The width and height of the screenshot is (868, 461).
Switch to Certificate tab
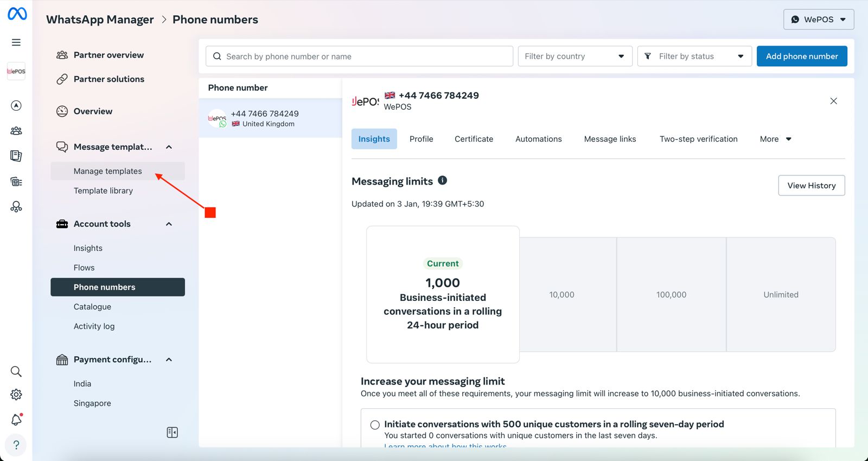474,139
